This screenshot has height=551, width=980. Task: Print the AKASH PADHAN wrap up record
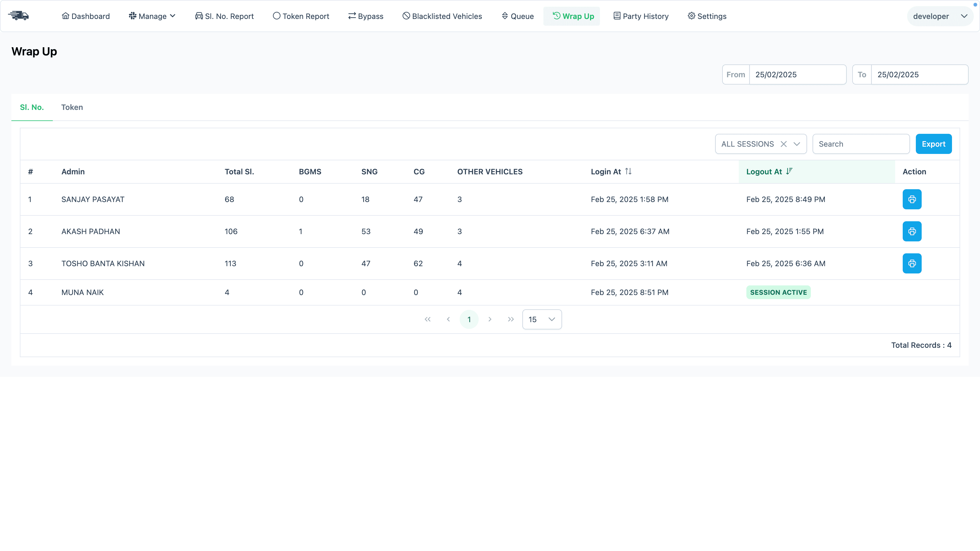click(x=912, y=231)
